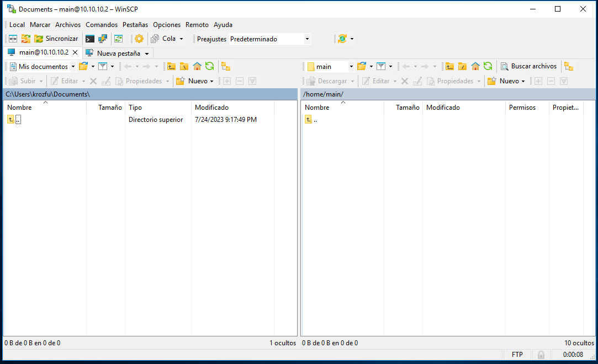The image size is (598, 364).
Task: Click the Preferences gear icon
Action: point(139,39)
